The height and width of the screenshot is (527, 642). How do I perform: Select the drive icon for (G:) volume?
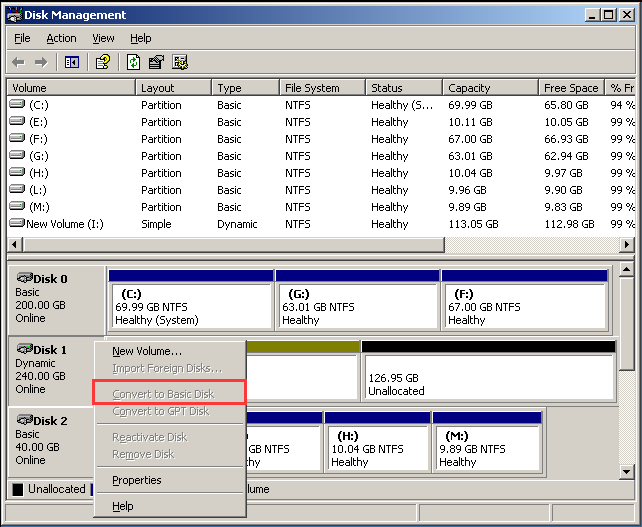[x=17, y=155]
